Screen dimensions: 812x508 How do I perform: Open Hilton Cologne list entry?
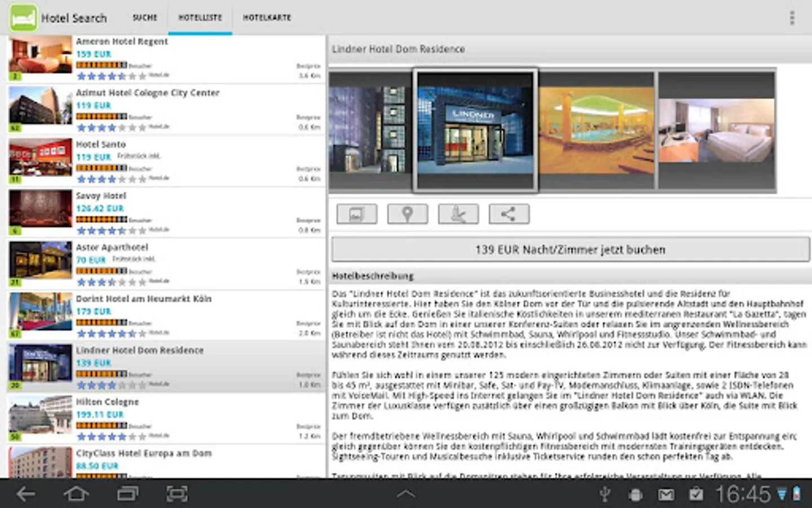166,418
